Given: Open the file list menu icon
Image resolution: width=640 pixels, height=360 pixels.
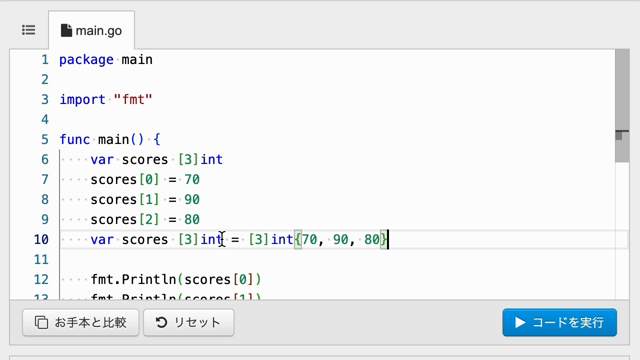Looking at the screenshot, I should (29, 30).
